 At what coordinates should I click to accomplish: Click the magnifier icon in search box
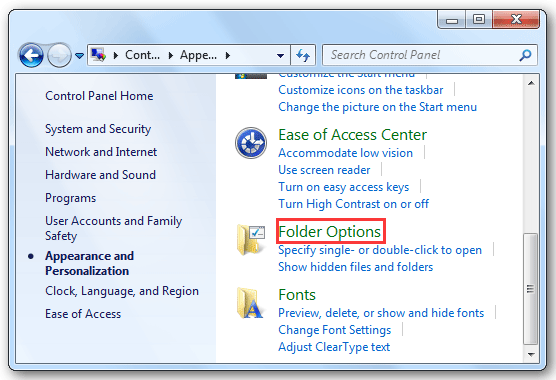click(525, 55)
